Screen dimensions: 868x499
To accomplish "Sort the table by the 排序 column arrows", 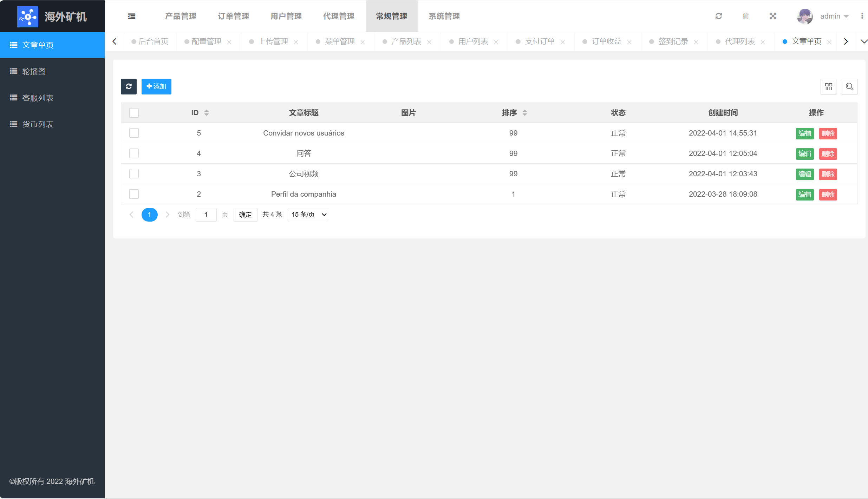I will click(525, 113).
